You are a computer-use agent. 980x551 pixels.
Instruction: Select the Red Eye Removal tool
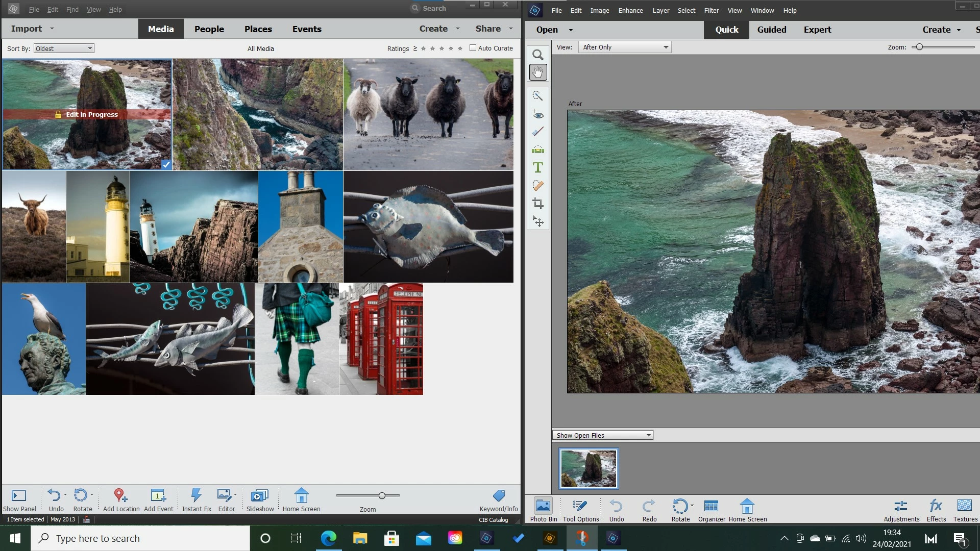pyautogui.click(x=537, y=114)
